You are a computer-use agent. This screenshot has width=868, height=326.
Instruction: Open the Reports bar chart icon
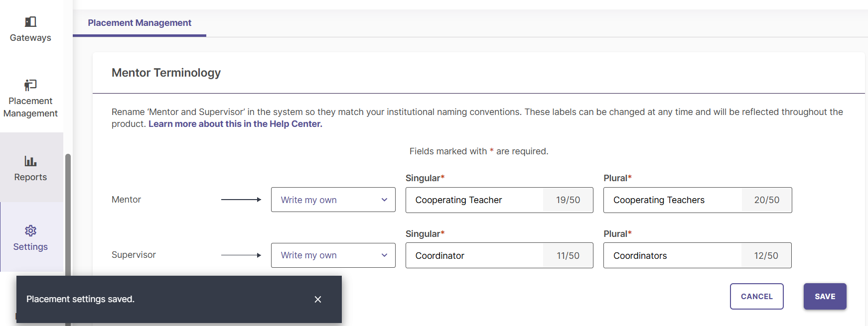pos(30,161)
